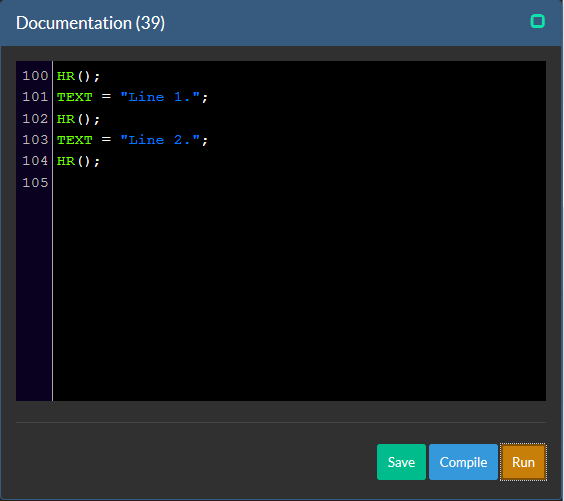Screen dimensions: 564x501
Task: Select the Documentation (39) panel title
Action: [x=91, y=23]
